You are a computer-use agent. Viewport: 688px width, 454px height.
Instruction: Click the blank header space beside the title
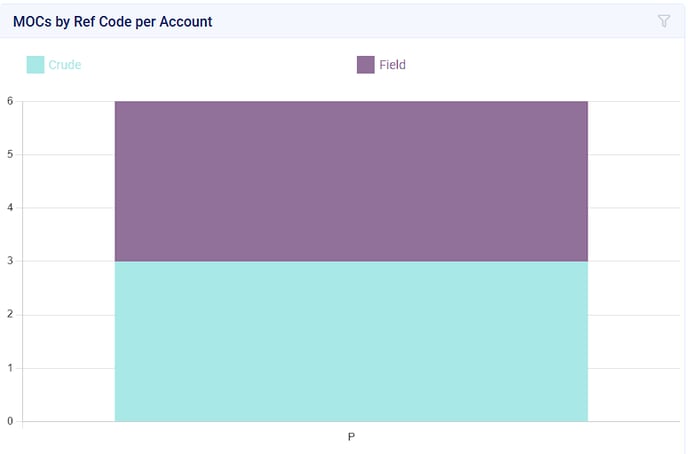(430, 21)
